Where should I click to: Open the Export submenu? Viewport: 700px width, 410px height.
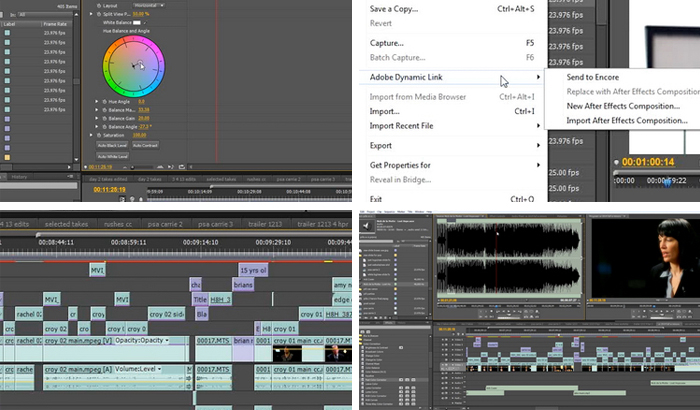(x=452, y=146)
